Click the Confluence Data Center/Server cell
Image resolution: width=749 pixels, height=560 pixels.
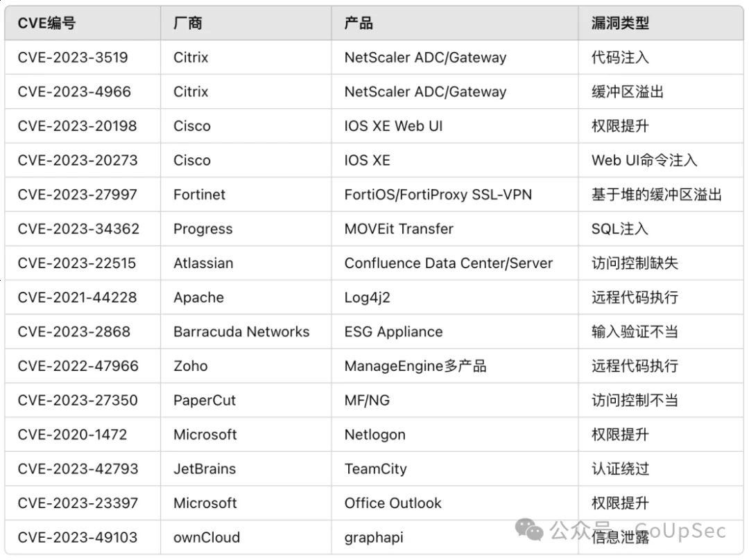coord(448,263)
